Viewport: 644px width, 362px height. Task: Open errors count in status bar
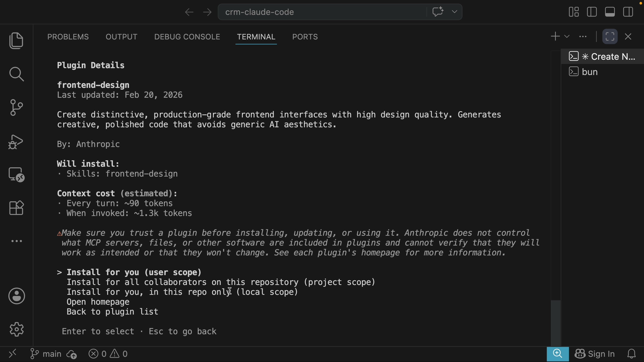97,354
